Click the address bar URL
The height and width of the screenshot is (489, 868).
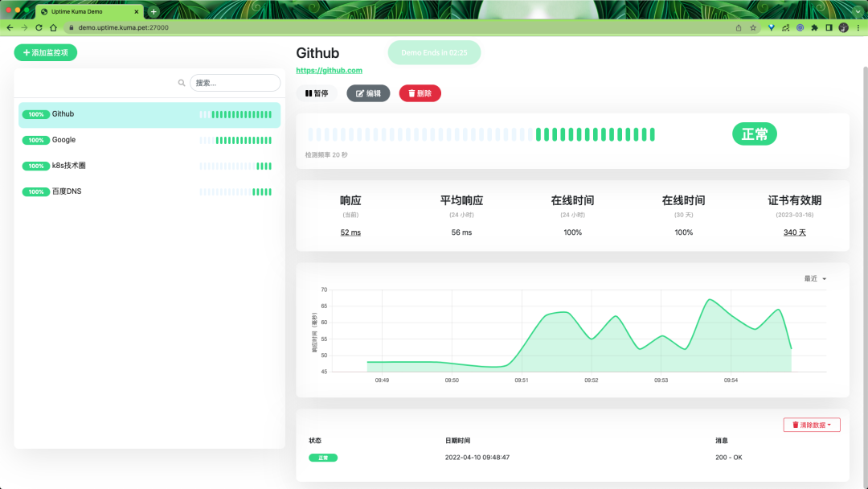[x=124, y=27]
